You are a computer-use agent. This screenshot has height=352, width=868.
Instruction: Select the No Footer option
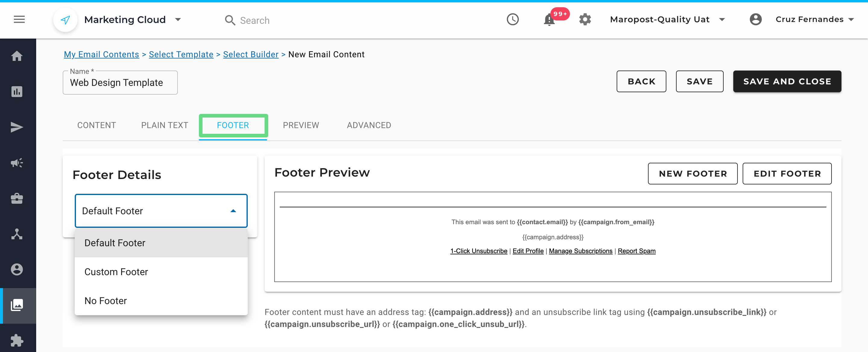(106, 301)
